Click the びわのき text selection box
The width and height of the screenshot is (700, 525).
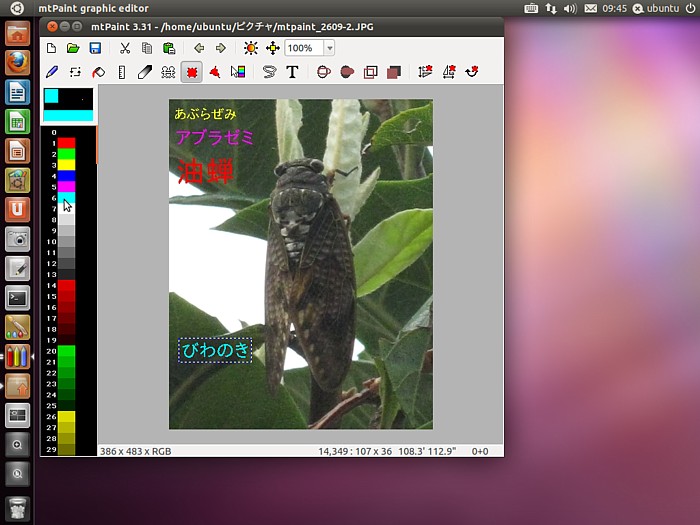click(x=215, y=350)
